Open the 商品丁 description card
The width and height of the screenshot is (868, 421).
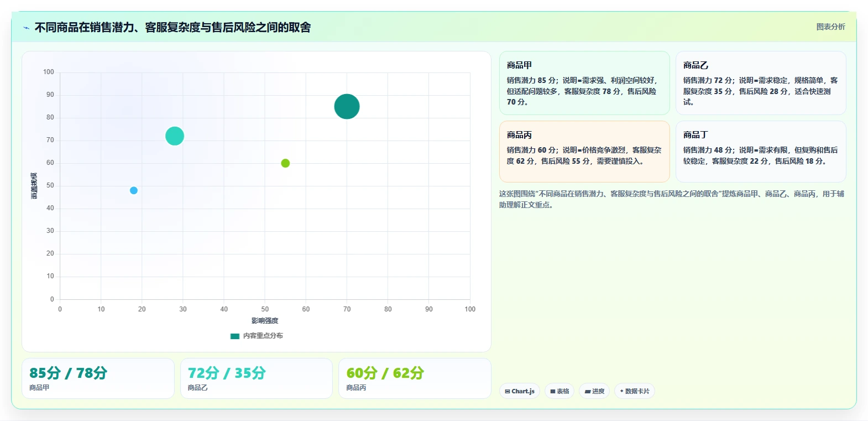[761, 152]
